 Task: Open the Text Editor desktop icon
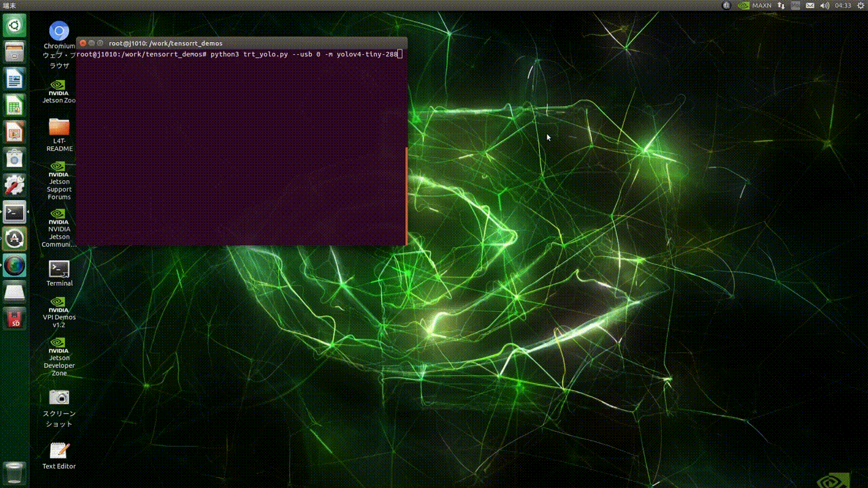pyautogui.click(x=59, y=450)
